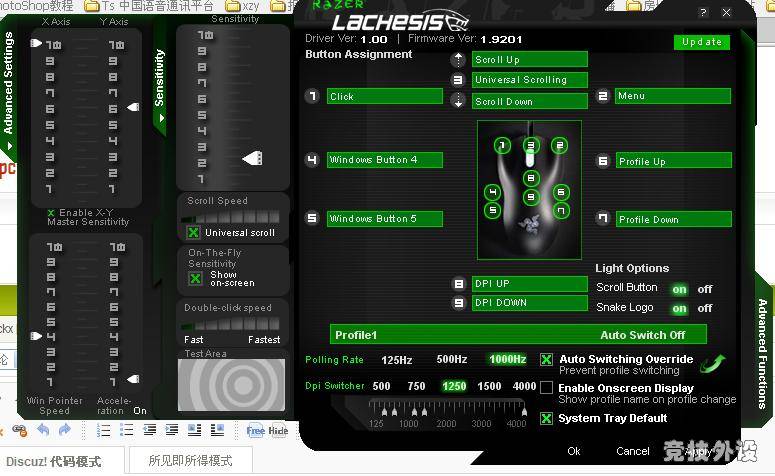The image size is (775, 476).
Task: Click the green profile switch arrow icon
Action: point(712,364)
